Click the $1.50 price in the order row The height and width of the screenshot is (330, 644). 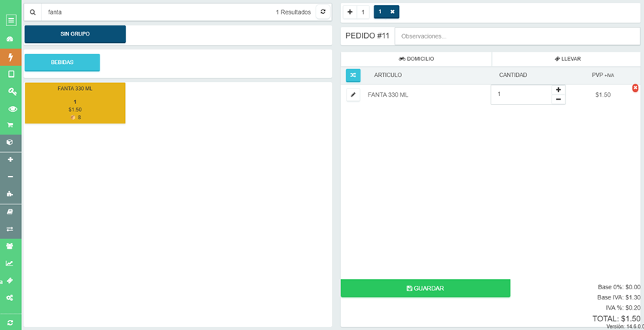coord(603,95)
